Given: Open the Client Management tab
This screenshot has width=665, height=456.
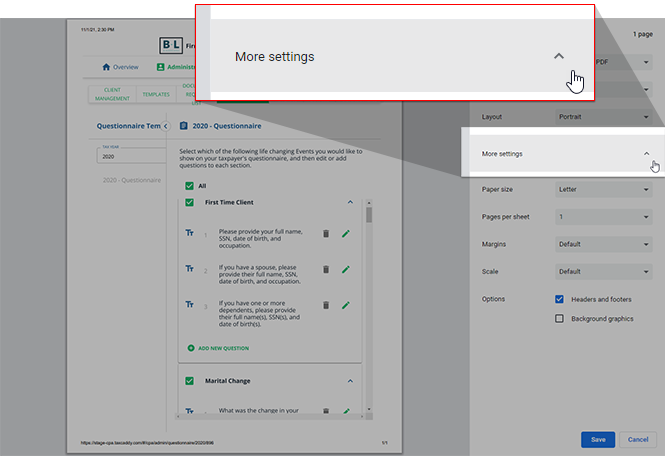Looking at the screenshot, I should (112, 94).
